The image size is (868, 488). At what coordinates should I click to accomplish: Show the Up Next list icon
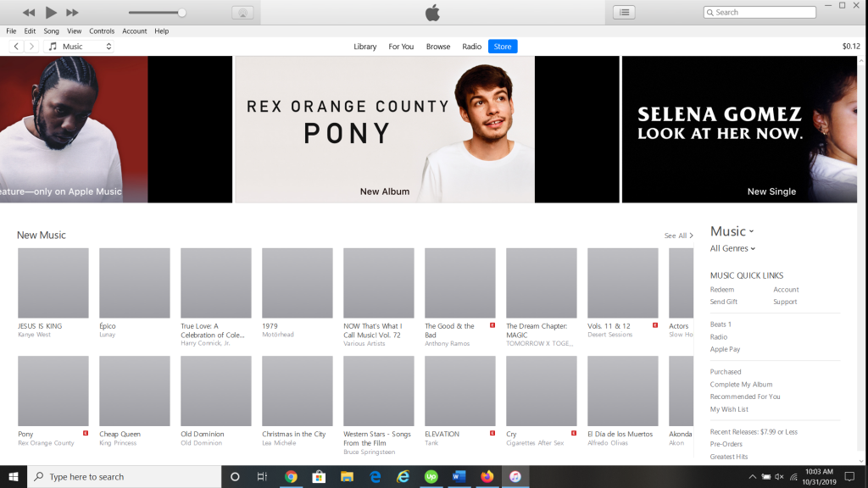pos(624,12)
